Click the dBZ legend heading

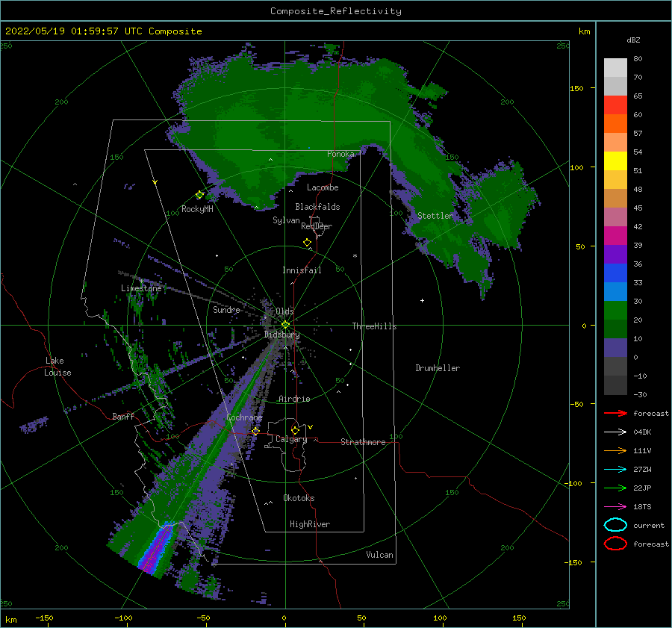click(633, 40)
